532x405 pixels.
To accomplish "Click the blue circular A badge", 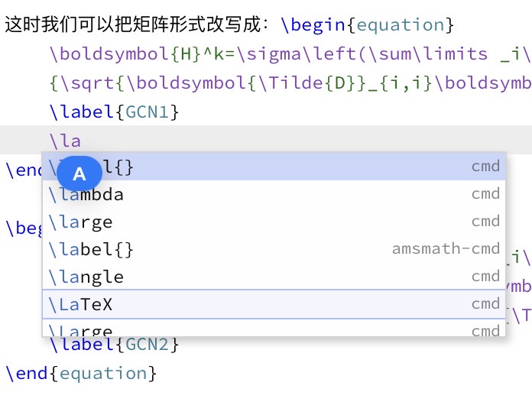I will (x=79, y=174).
